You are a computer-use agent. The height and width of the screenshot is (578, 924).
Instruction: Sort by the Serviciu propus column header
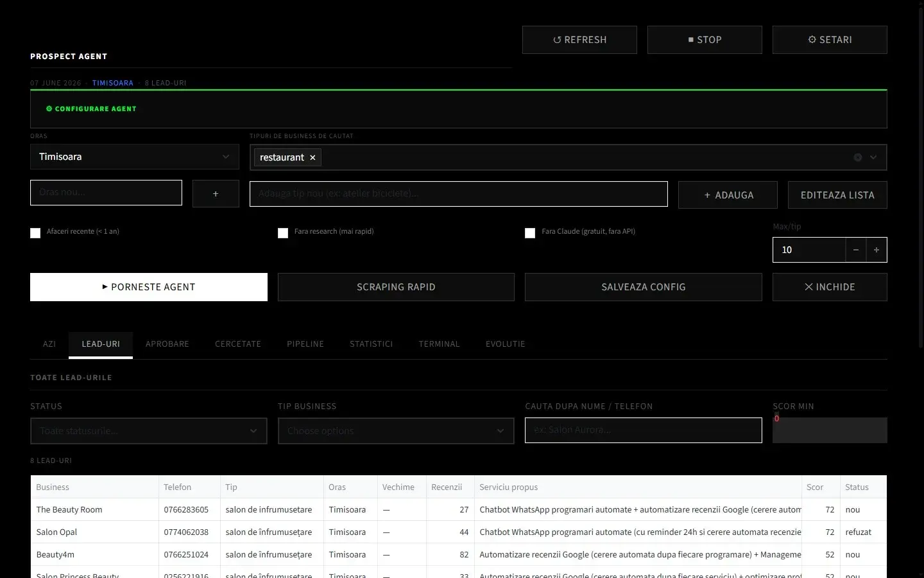tap(638, 487)
